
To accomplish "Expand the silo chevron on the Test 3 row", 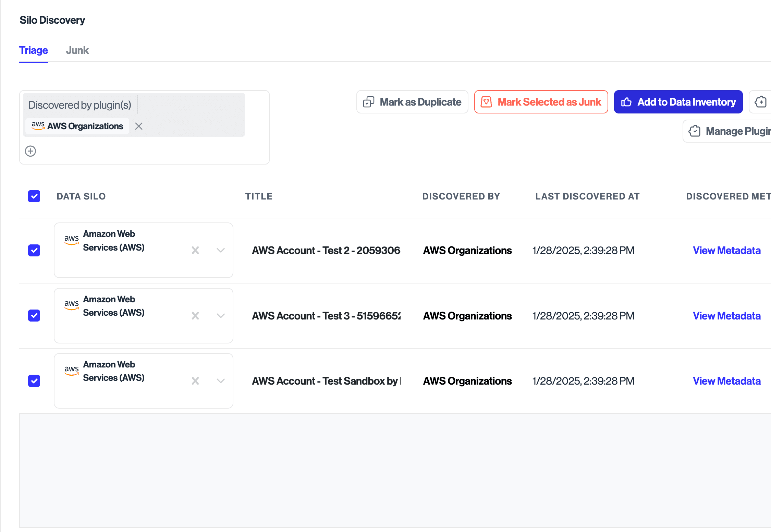I will 221,315.
